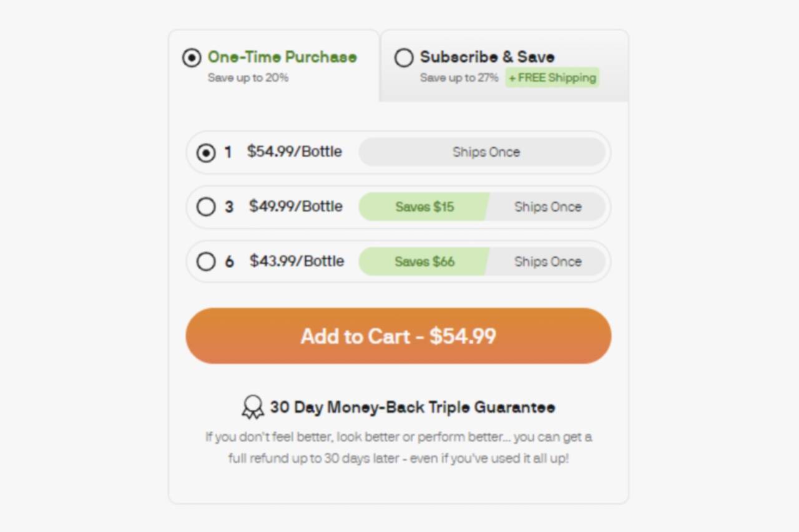This screenshot has height=532, width=799.
Task: Click the $54.99/Bottle price label
Action: [x=295, y=152]
